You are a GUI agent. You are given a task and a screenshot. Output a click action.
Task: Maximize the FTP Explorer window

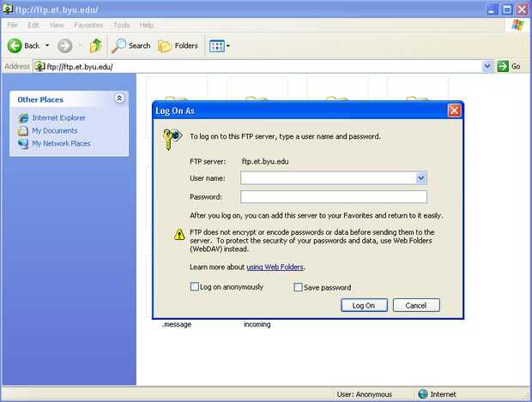click(507, 9)
